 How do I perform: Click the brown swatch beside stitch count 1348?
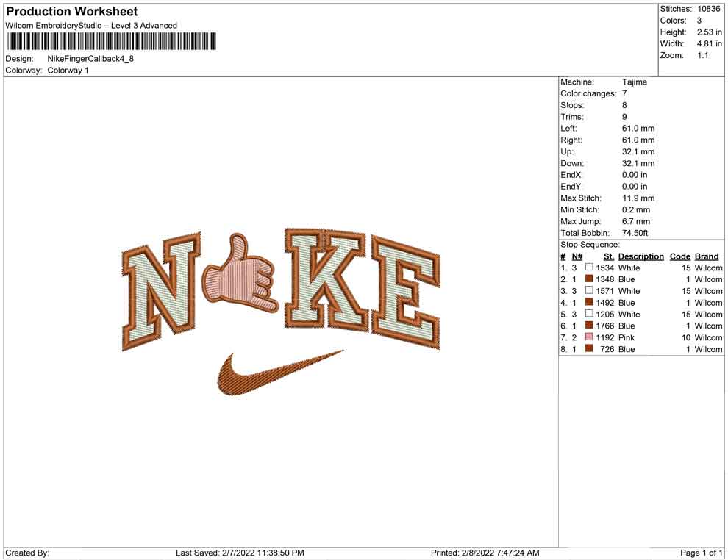[589, 279]
